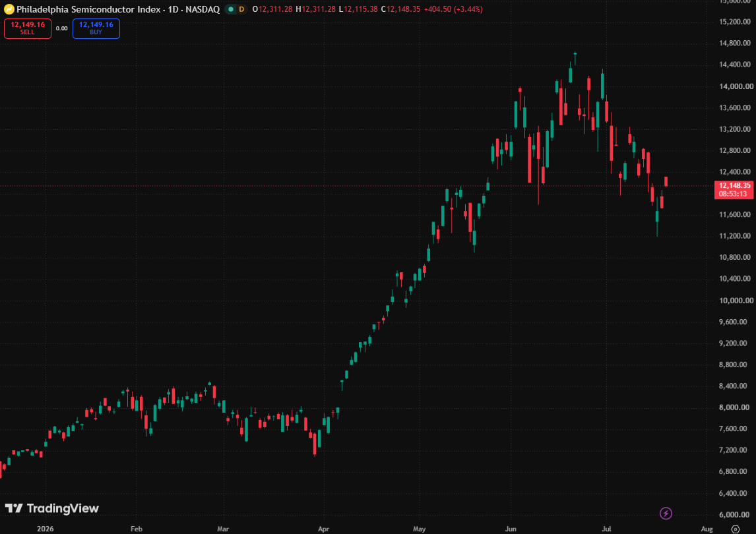Click the 2026 label on the time axis
The image size is (756, 534).
point(46,529)
